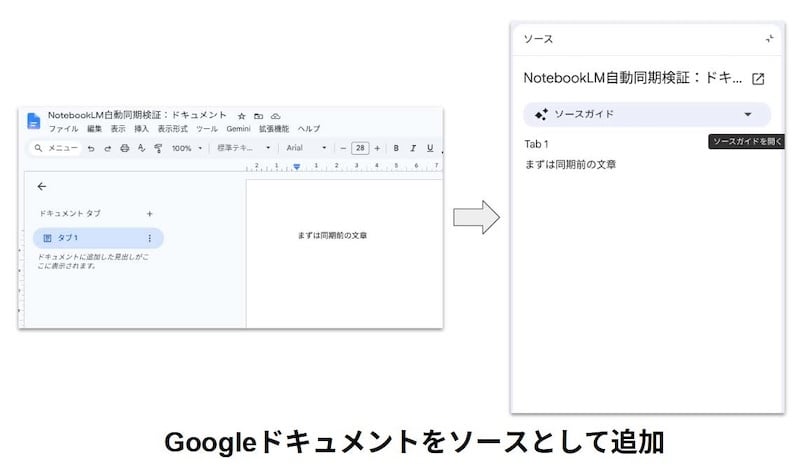
Task: Click the document text まずは同期前の文章
Action: pyautogui.click(x=332, y=235)
